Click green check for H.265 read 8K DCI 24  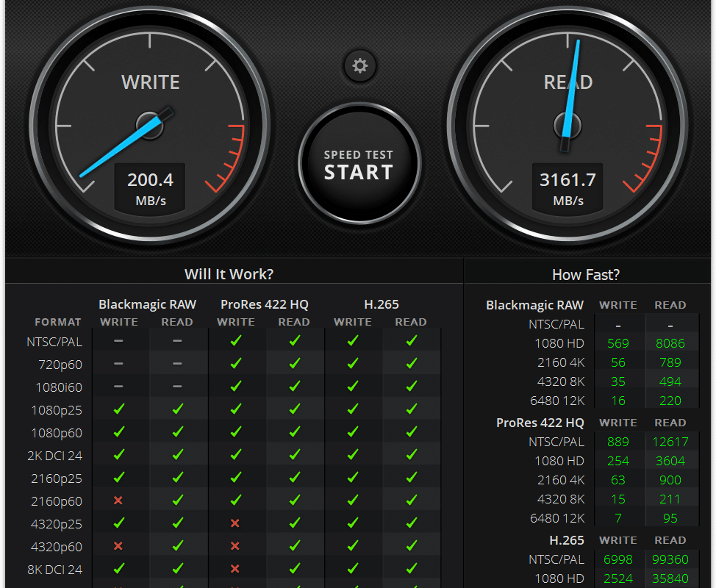click(x=412, y=569)
